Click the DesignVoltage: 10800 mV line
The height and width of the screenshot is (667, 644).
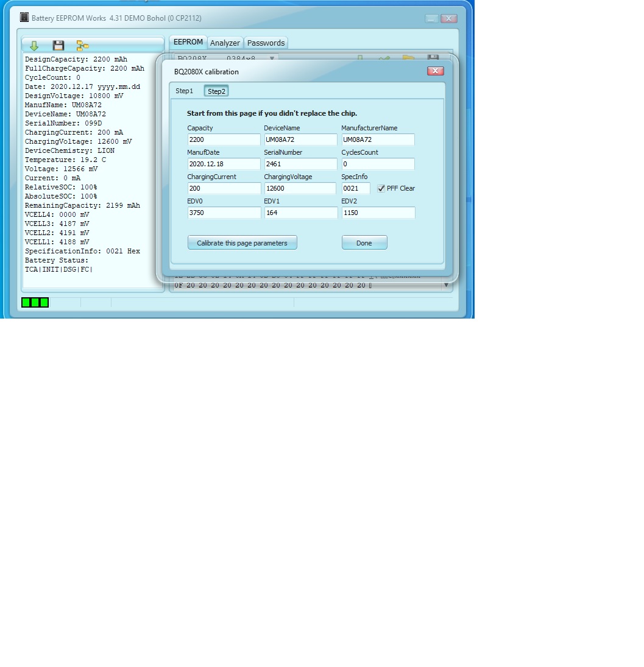point(74,96)
